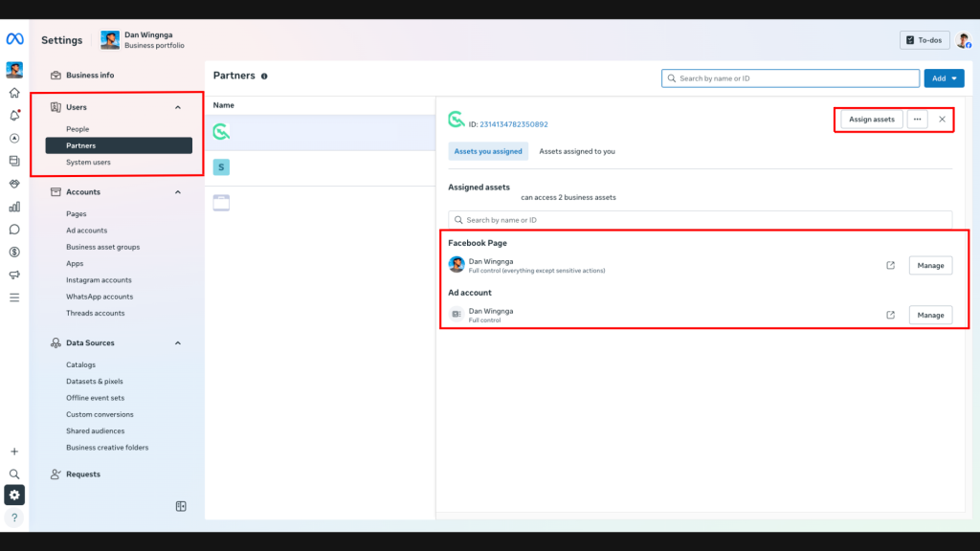
Task: Select the green logo partner row
Action: point(320,132)
